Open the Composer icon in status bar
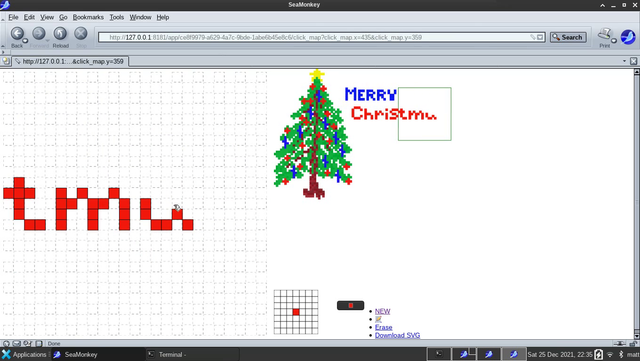This screenshot has height=361, width=640. coord(27,343)
